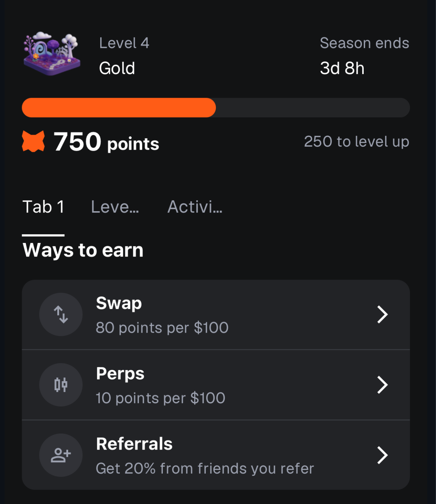Open the Swap title text
436x504 pixels.
pyautogui.click(x=119, y=303)
